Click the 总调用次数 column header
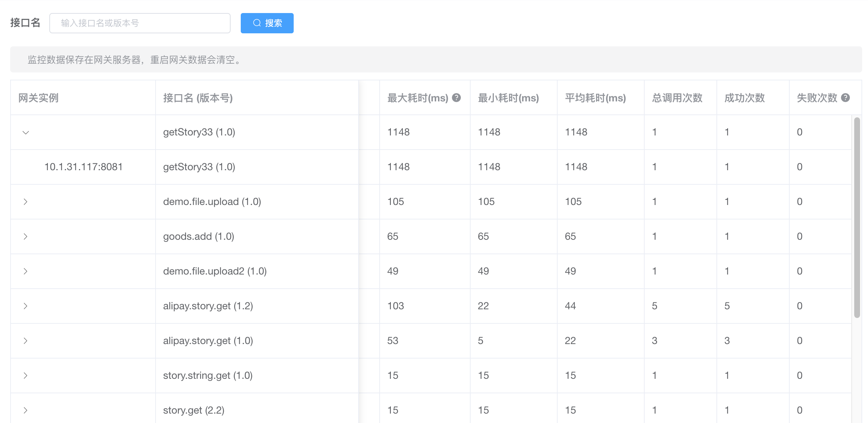868x423 pixels. (677, 98)
